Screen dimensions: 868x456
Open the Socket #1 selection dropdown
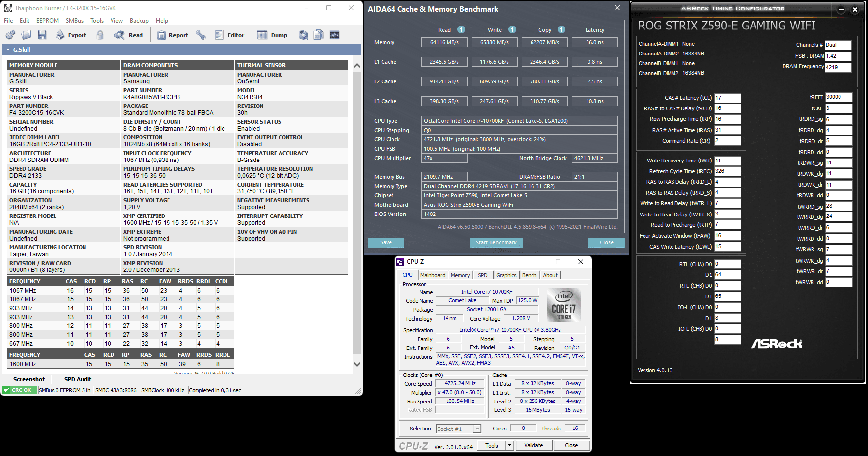(459, 429)
